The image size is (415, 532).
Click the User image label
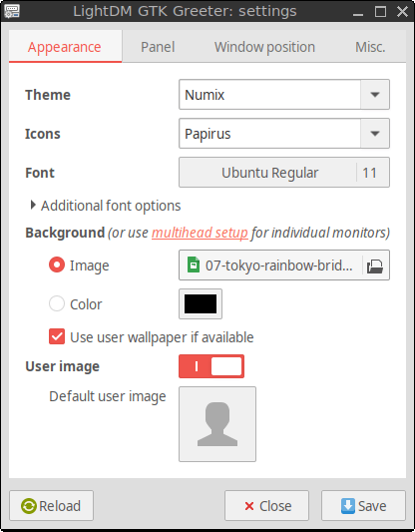coord(63,366)
